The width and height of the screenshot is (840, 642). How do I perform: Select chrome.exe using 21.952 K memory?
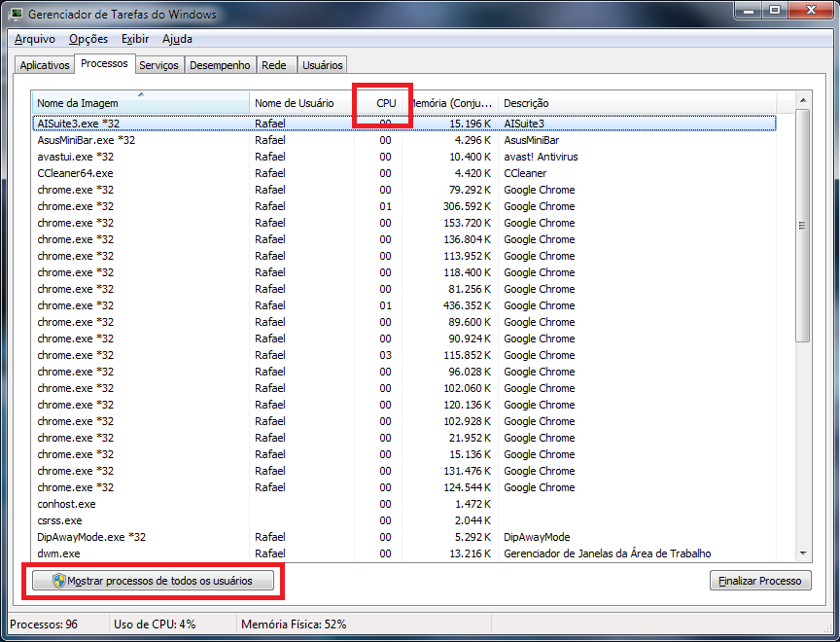tap(404, 439)
